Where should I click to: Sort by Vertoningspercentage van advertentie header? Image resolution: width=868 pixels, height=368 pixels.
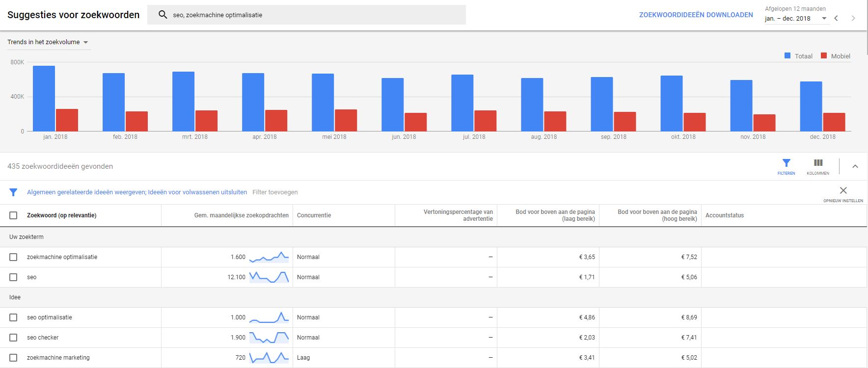coord(458,215)
